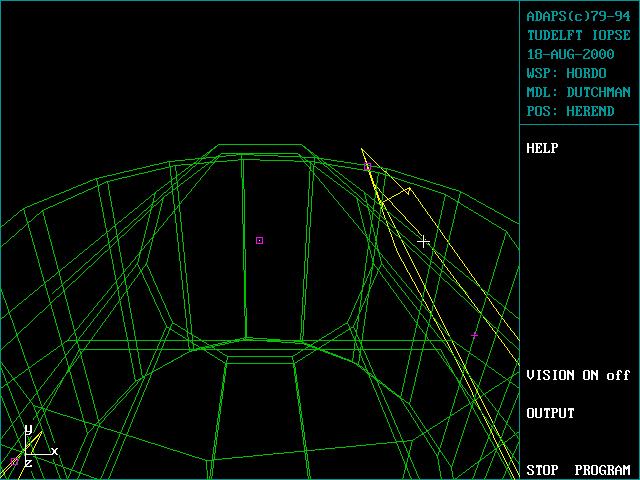Click the MDL: DUTCHMAN model entry
The image size is (640, 480).
[578, 92]
